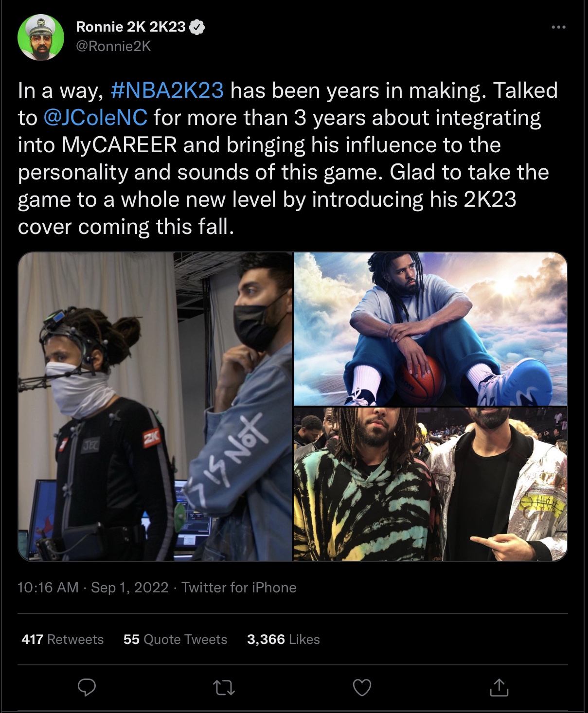Open the share upload icon
The width and height of the screenshot is (588, 713).
click(x=499, y=687)
